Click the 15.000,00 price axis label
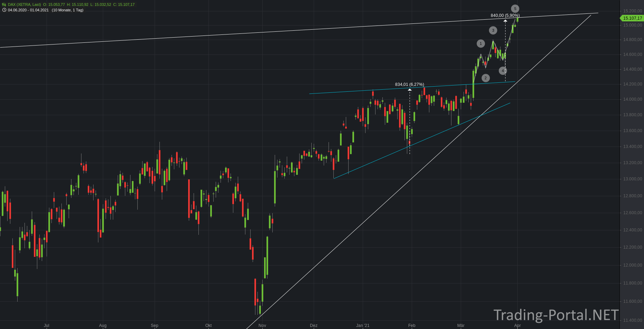This screenshot has width=644, height=329. click(633, 25)
